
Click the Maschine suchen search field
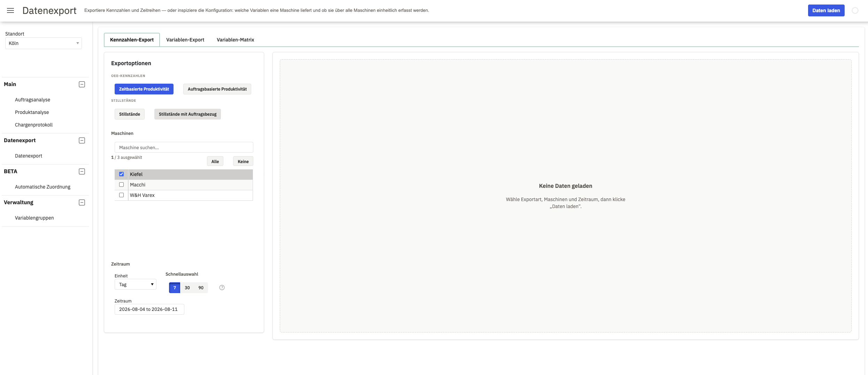click(184, 147)
